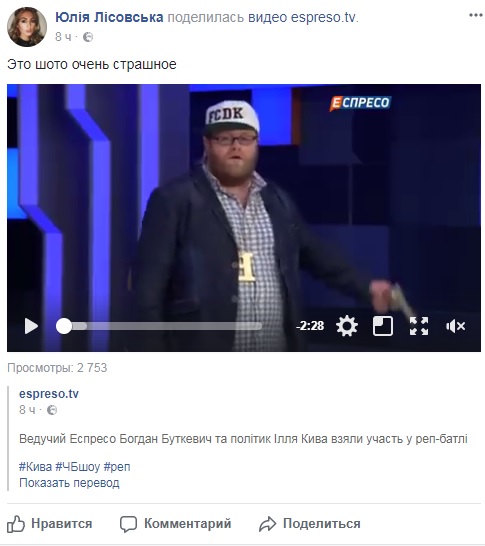Expand translation via Показать перевод

pos(69,483)
